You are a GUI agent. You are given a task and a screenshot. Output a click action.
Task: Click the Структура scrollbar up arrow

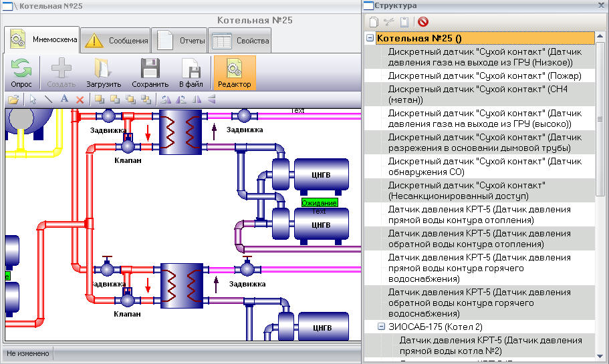click(x=600, y=36)
